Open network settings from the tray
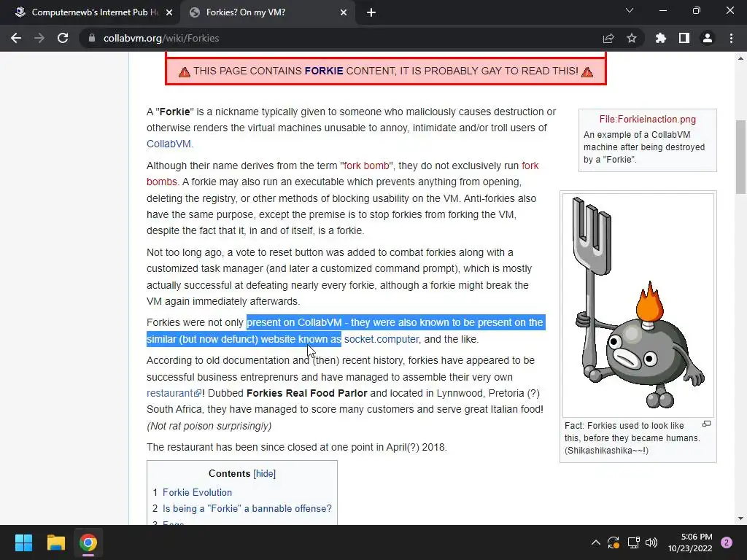This screenshot has width=747, height=560. click(633, 542)
